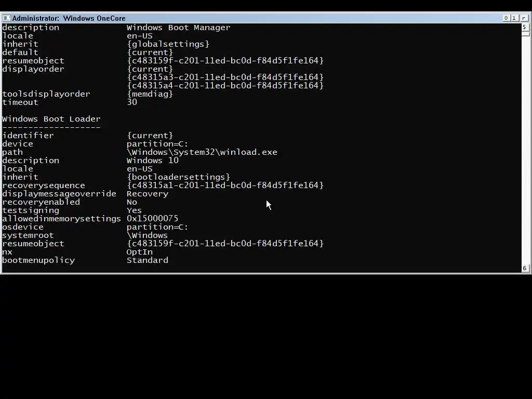Screen dimensions: 532x399
Task: Click the displaymessageoverride field name
Action: pos(59,194)
